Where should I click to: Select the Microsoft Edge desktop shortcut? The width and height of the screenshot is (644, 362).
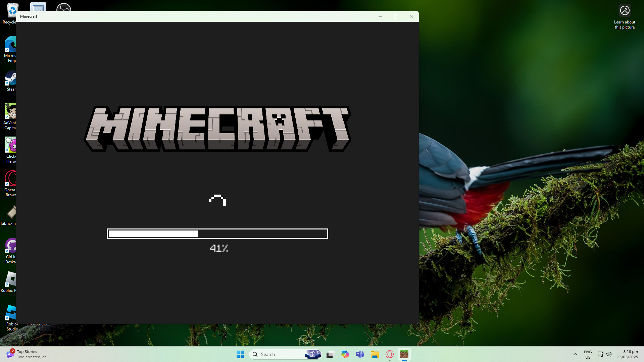click(11, 45)
